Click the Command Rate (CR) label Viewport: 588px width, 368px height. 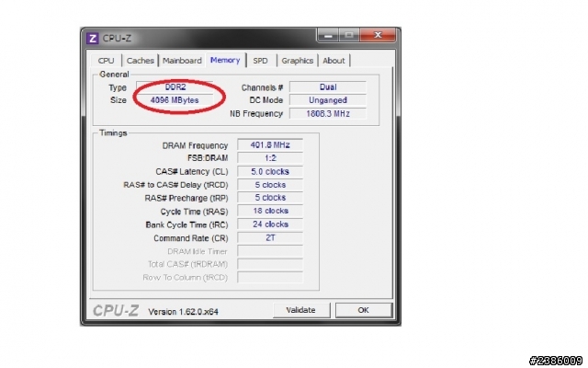tap(190, 238)
